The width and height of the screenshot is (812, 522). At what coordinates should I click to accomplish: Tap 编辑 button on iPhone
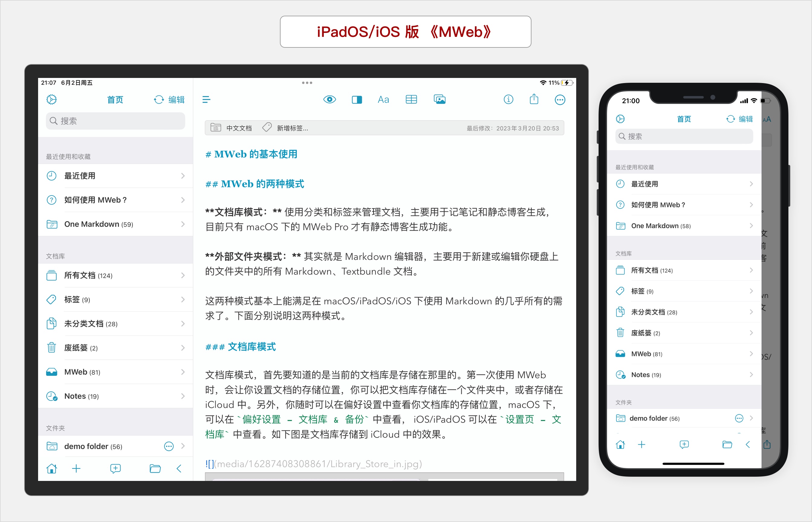(x=745, y=119)
